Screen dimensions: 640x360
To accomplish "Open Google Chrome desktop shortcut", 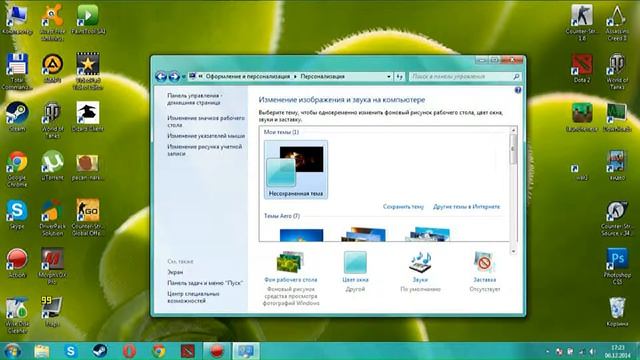I will [17, 169].
